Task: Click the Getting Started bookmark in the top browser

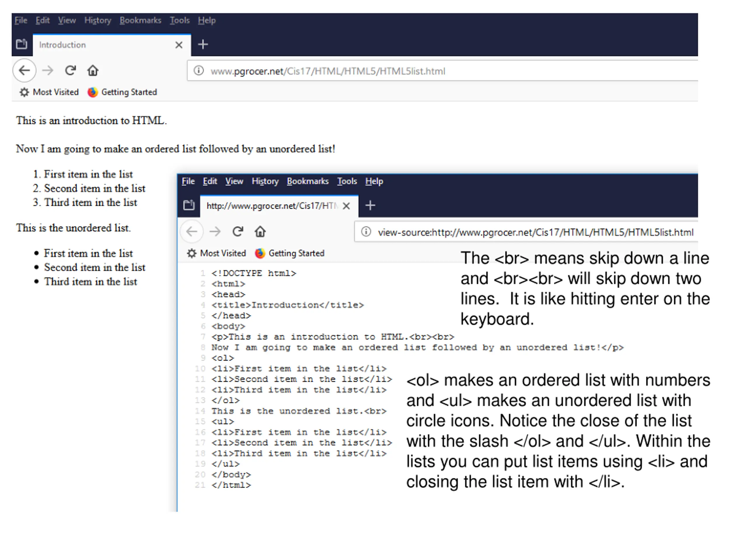Action: [x=122, y=92]
